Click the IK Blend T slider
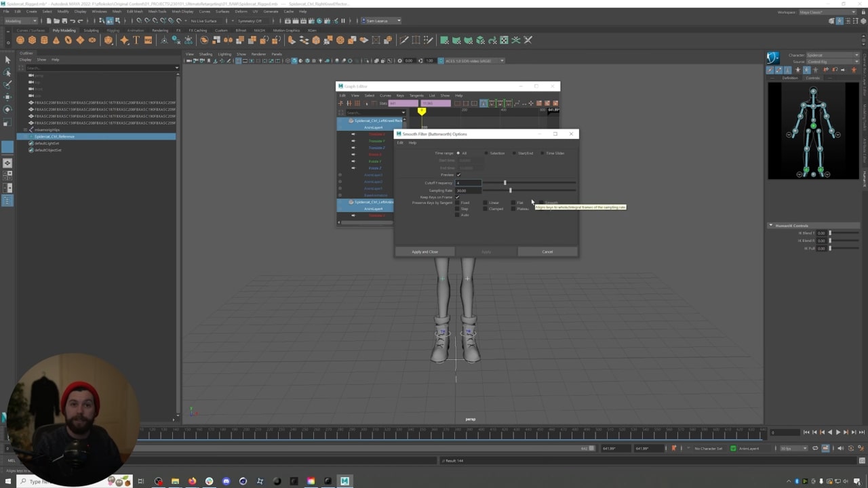This screenshot has height=488, width=868. (844, 233)
